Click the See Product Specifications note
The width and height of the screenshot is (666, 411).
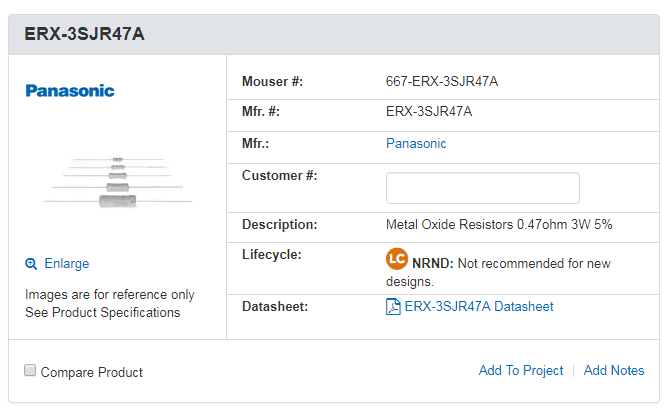(102, 312)
